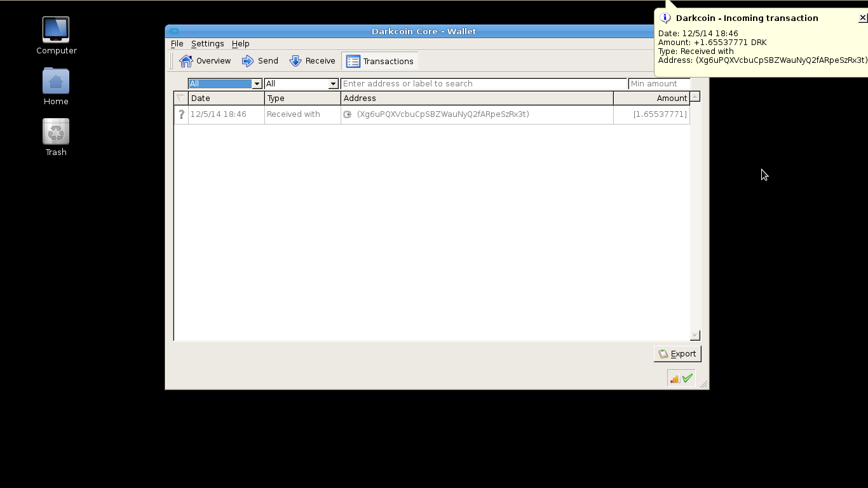Click the green sync checkmark icon
The image size is (868, 488).
(x=688, y=378)
